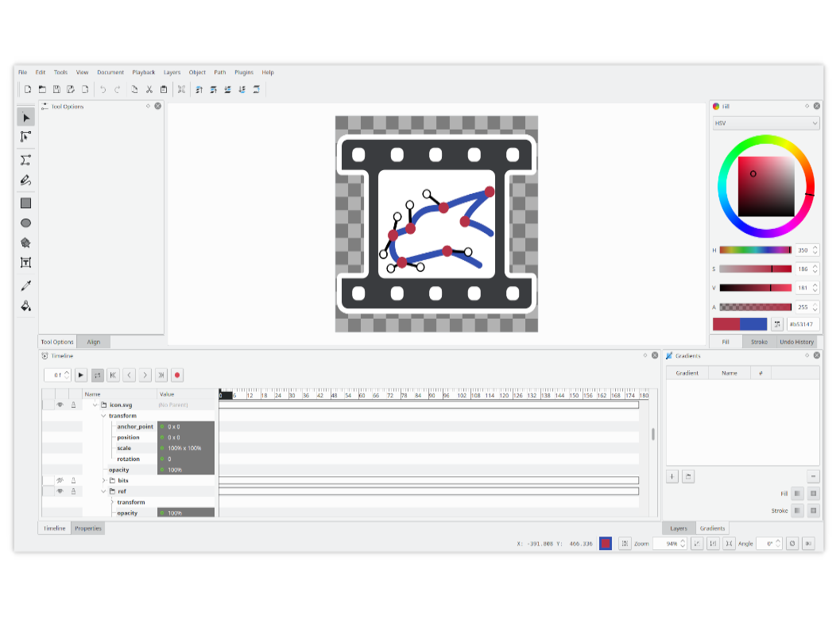Open the HSV color space dropdown
The width and height of the screenshot is (840, 632).
pyautogui.click(x=765, y=123)
